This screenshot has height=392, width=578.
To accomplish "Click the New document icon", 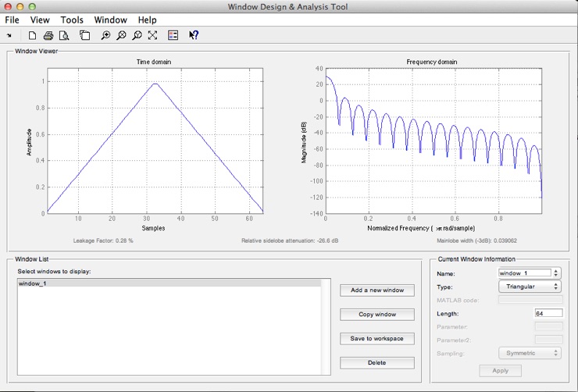I will pyautogui.click(x=33, y=35).
